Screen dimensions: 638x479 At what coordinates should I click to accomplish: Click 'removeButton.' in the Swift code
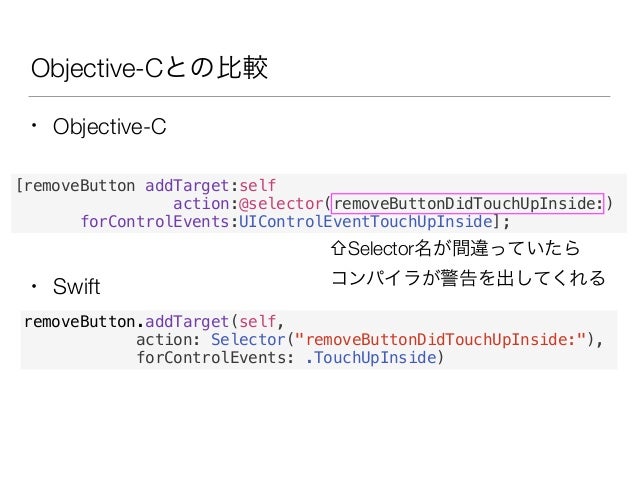84,322
